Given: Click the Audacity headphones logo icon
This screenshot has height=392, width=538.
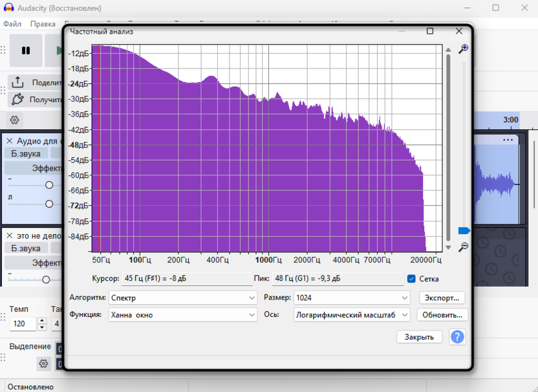Looking at the screenshot, I should (8, 8).
